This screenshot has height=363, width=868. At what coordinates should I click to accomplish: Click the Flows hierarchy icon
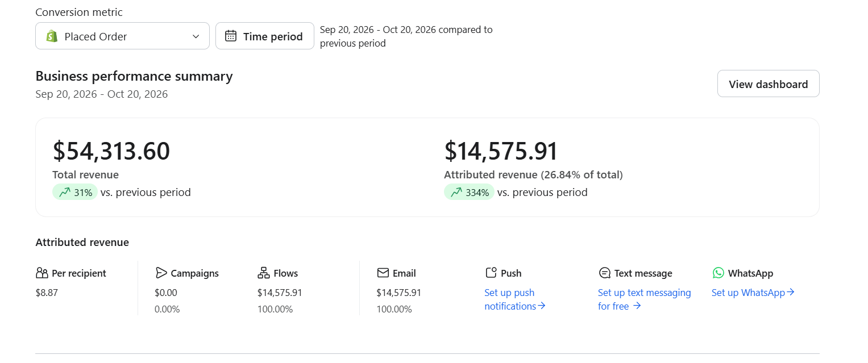264,273
